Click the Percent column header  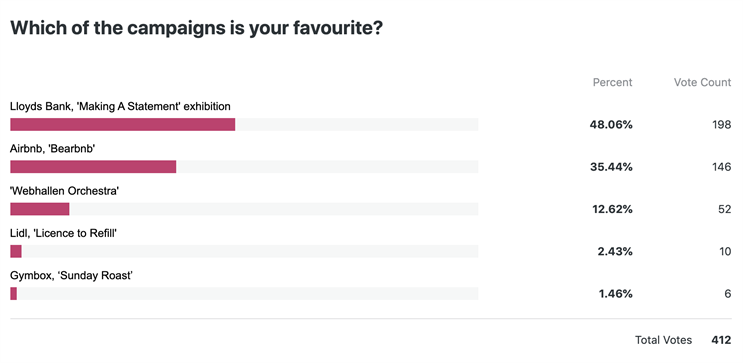point(612,82)
